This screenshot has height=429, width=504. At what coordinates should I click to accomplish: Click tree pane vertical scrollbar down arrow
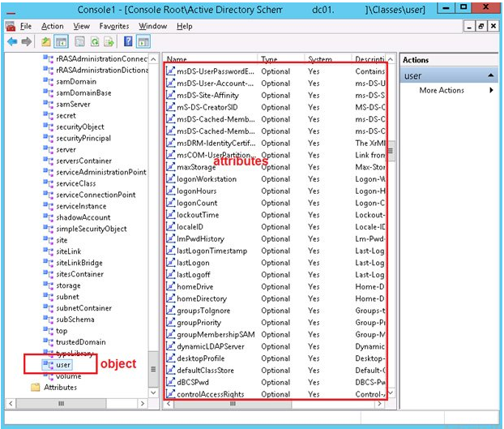click(153, 393)
